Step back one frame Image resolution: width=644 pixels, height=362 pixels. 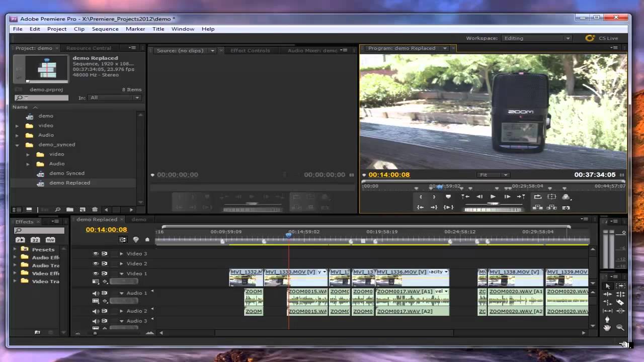479,197
